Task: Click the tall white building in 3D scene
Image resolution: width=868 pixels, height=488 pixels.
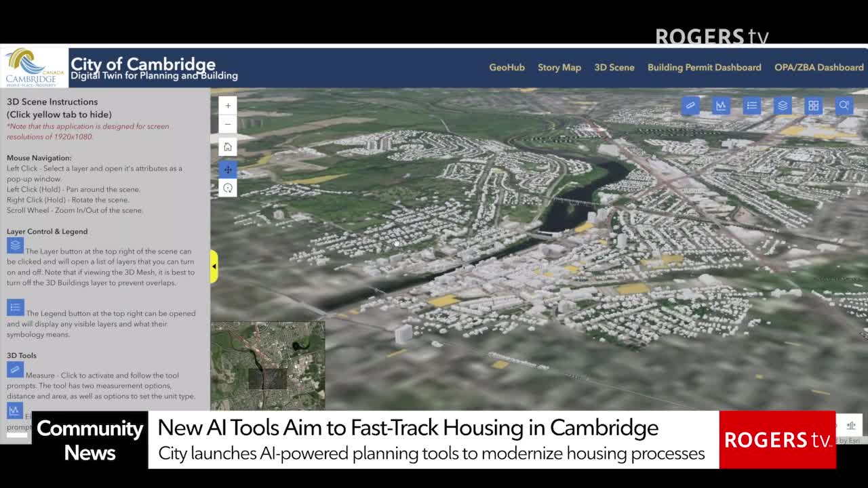Action: [403, 334]
